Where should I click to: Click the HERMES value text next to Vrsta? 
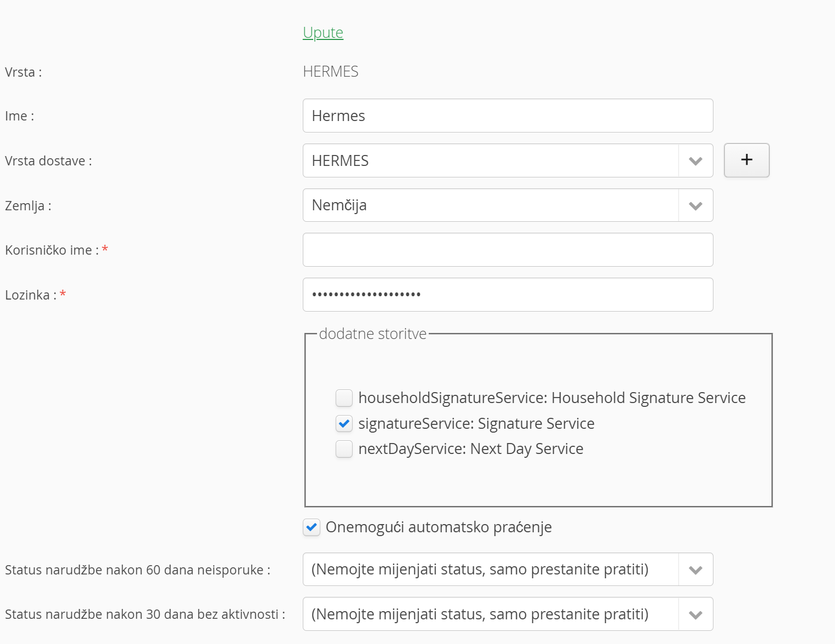(x=331, y=72)
